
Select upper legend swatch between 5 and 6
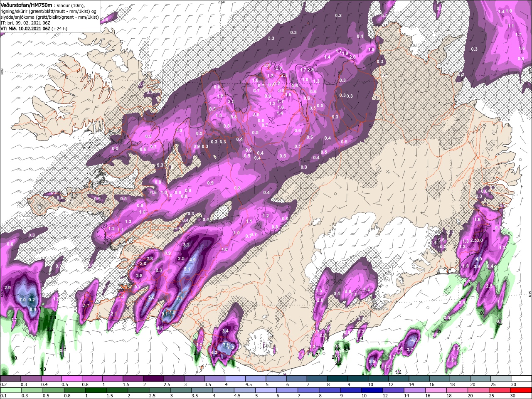click(x=276, y=379)
